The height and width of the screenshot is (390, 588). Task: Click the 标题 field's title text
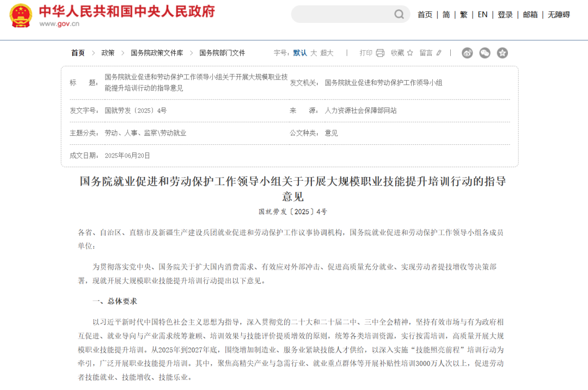(x=196, y=82)
